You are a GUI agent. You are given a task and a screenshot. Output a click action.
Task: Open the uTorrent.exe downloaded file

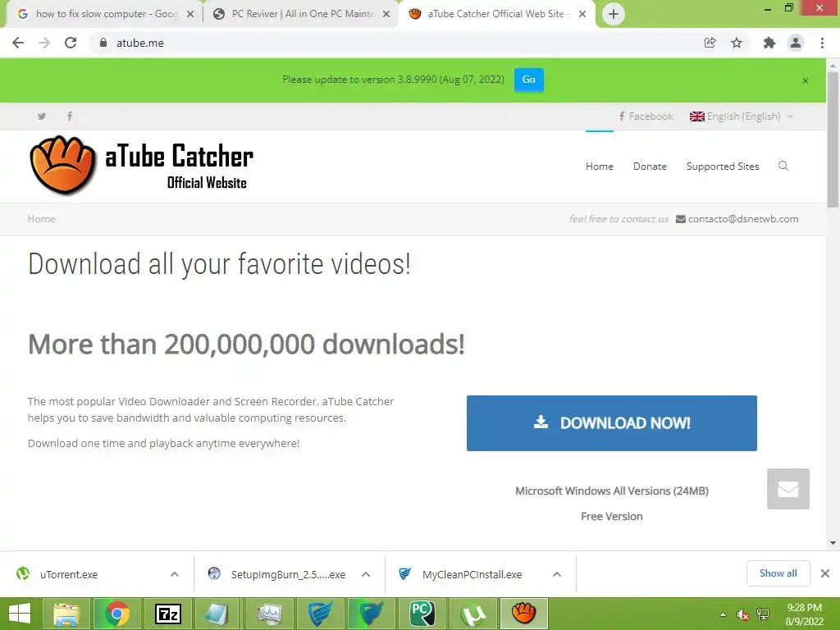click(x=69, y=574)
